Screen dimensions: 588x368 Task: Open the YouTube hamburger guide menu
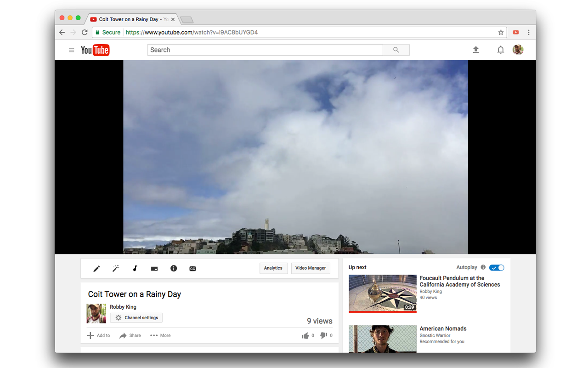[71, 50]
